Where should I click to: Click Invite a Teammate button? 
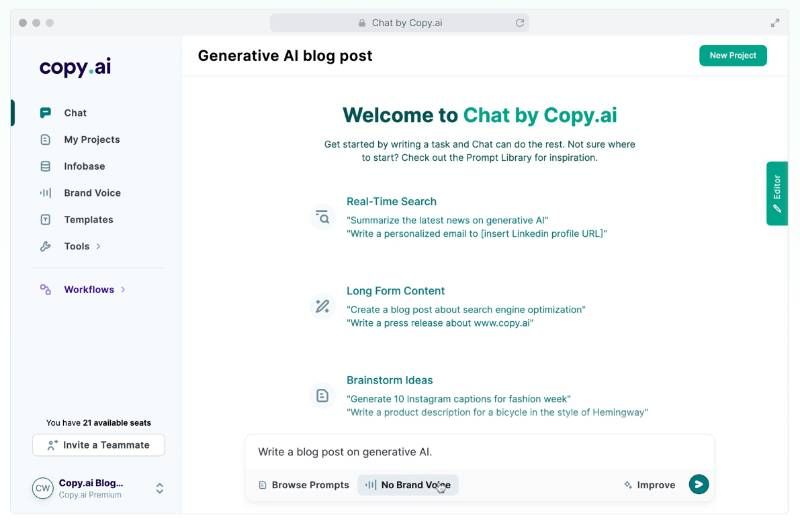click(x=98, y=445)
